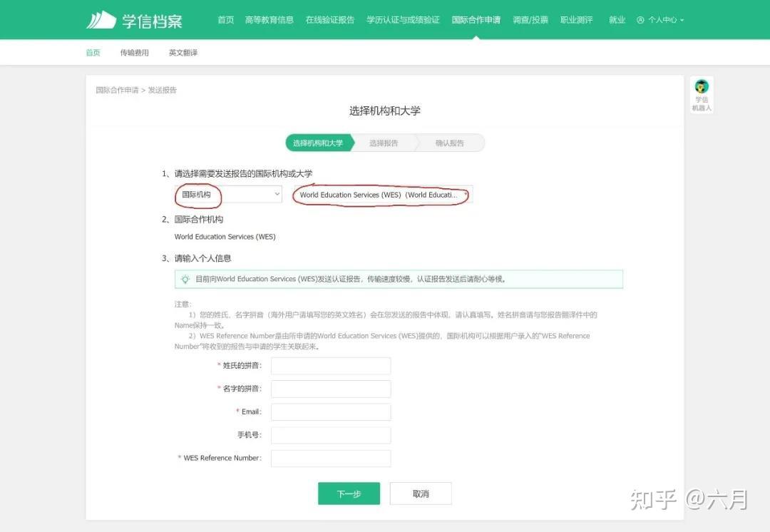
Task: Click the 就业 menu item
Action: coord(617,20)
